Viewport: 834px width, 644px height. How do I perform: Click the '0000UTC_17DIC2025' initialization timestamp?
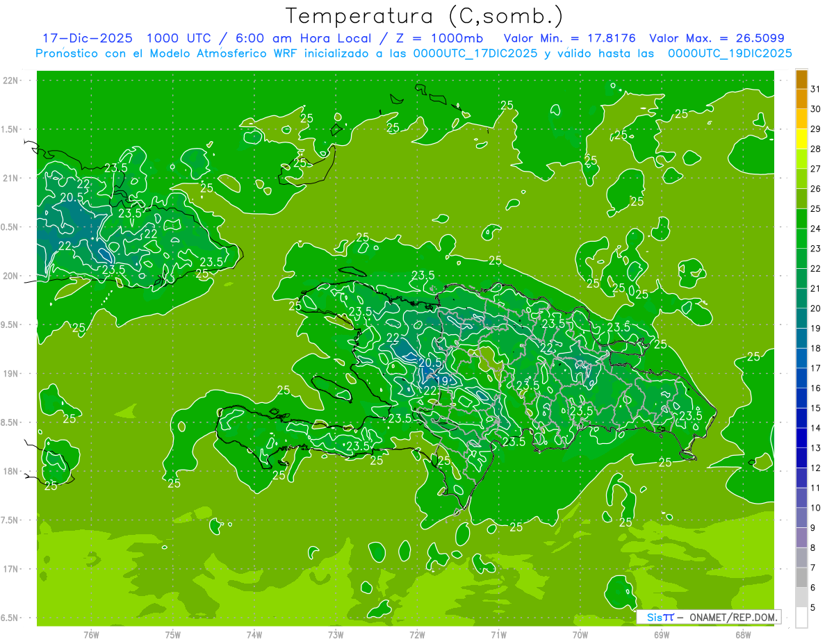pyautogui.click(x=474, y=53)
